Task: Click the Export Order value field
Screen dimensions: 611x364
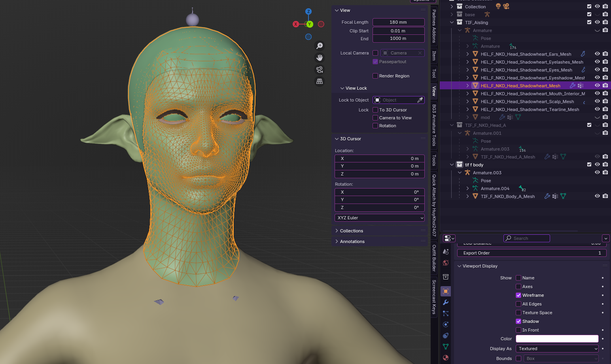Action: coord(532,253)
